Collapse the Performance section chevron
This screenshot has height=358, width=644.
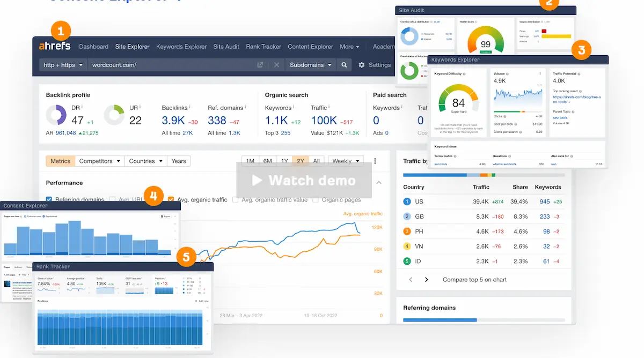(x=379, y=183)
